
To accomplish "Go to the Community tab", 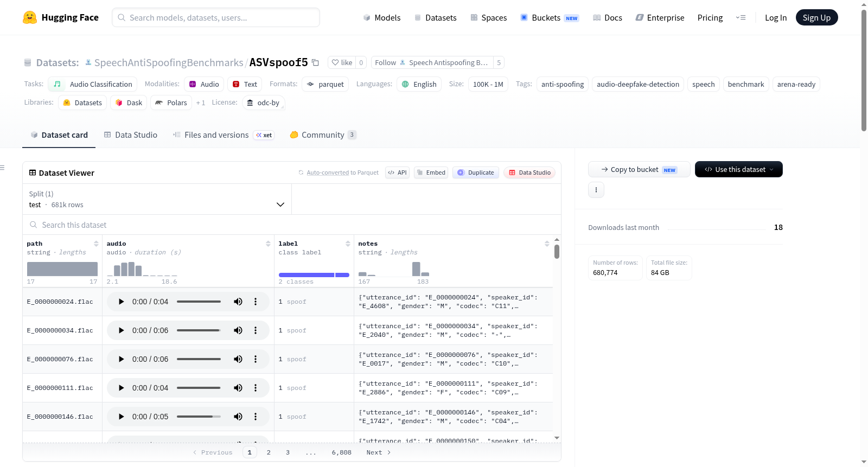I will click(x=323, y=135).
